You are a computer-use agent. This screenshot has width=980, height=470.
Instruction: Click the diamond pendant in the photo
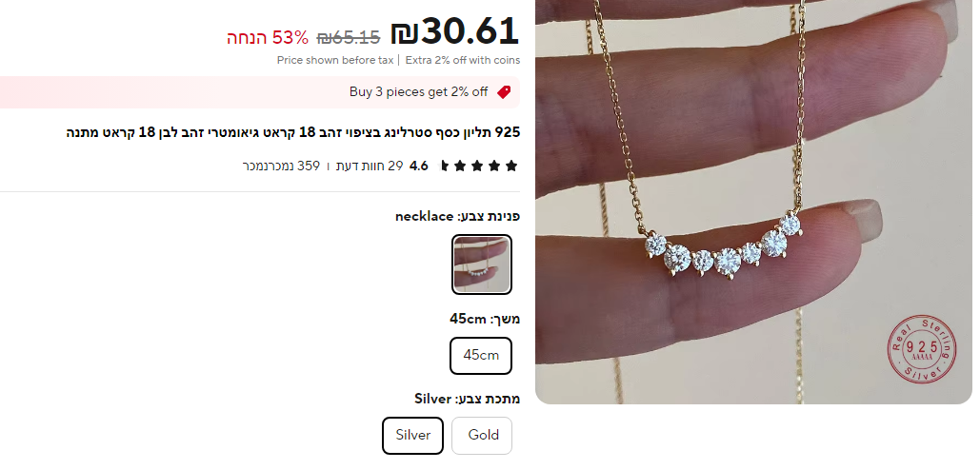[x=723, y=249]
